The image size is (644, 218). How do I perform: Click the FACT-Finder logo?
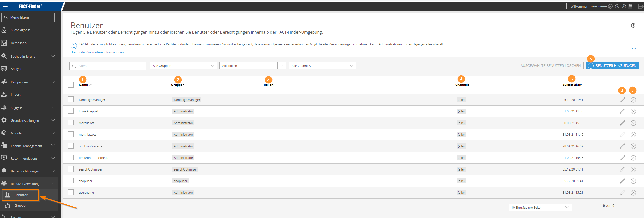point(31,6)
